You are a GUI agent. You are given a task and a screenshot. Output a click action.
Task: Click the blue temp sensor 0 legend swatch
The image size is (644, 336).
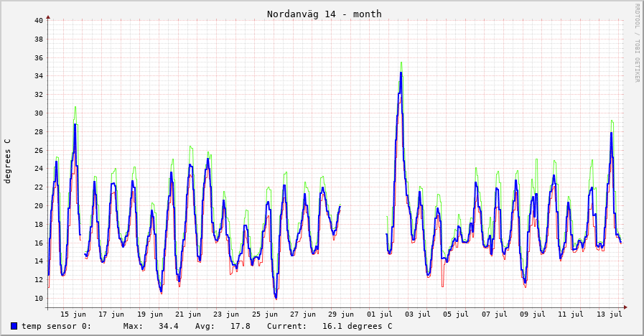tap(14, 326)
